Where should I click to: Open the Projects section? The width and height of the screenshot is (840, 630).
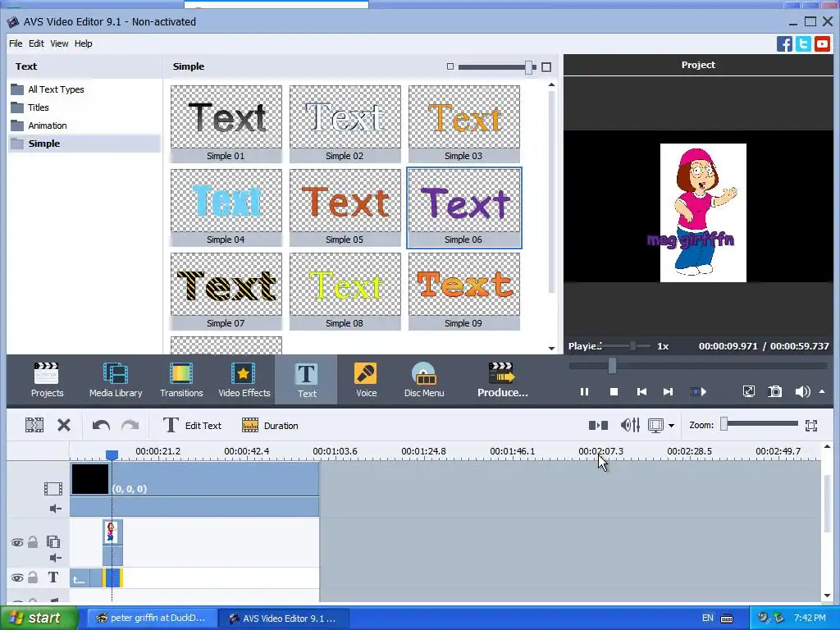coord(47,379)
